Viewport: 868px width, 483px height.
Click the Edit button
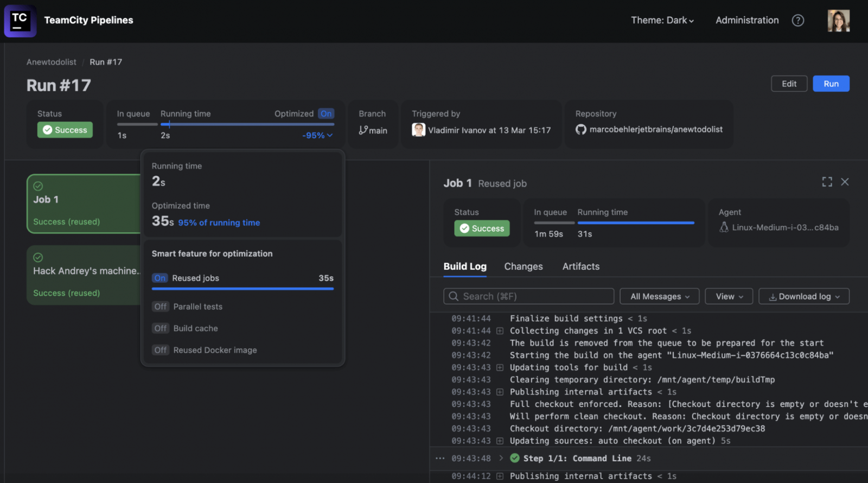(x=789, y=84)
